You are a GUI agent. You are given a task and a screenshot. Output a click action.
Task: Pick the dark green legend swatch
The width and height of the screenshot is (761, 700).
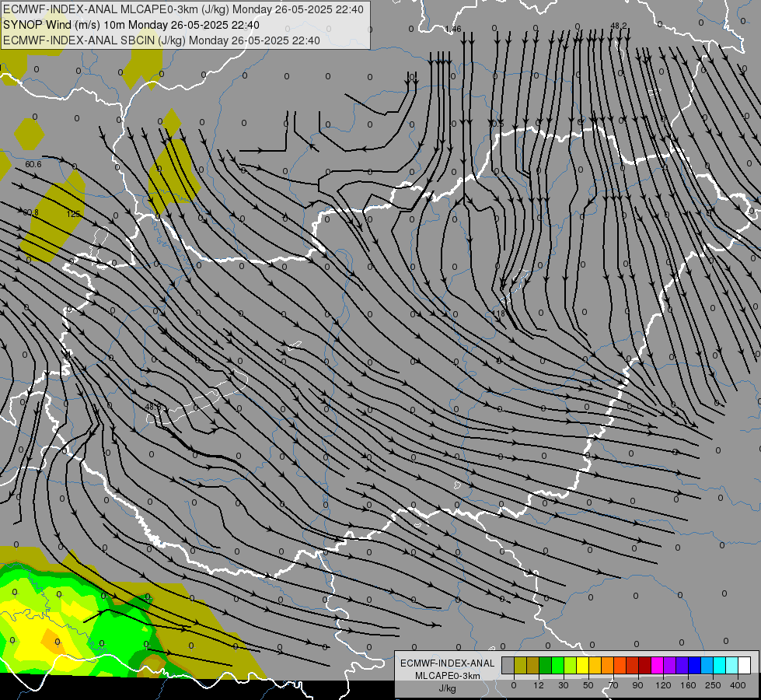pos(546,665)
